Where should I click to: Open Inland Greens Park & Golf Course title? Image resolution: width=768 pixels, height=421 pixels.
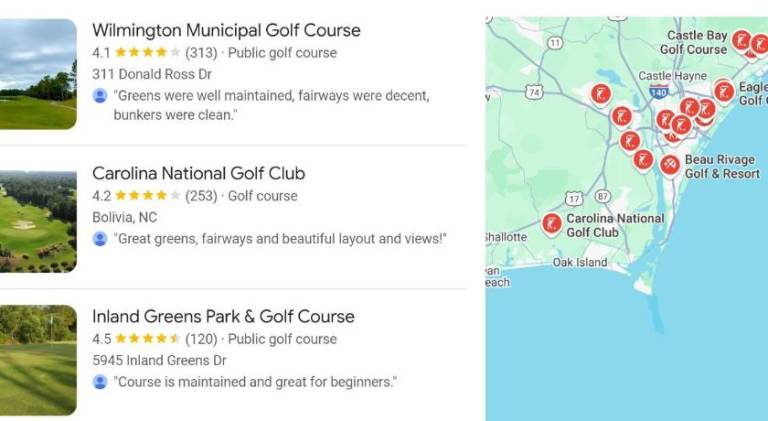pyautogui.click(x=223, y=316)
